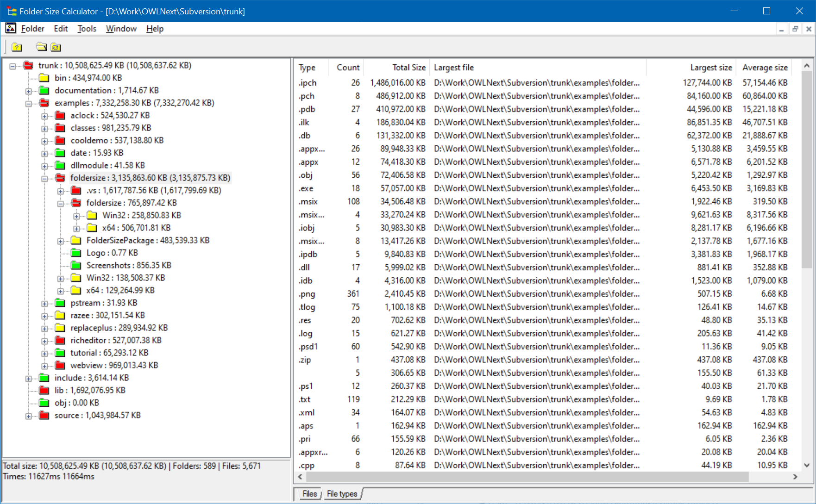Image resolution: width=816 pixels, height=504 pixels.
Task: Click the green folder icon for Screenshots
Action: [x=76, y=265]
